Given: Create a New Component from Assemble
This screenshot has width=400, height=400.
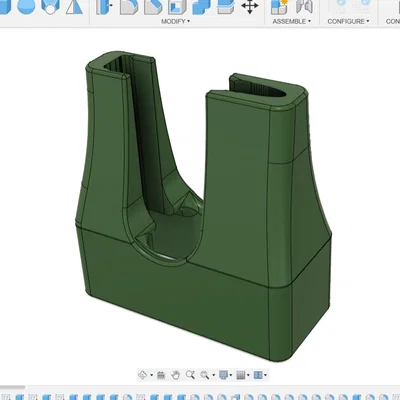Looking at the screenshot, I should [x=279, y=7].
